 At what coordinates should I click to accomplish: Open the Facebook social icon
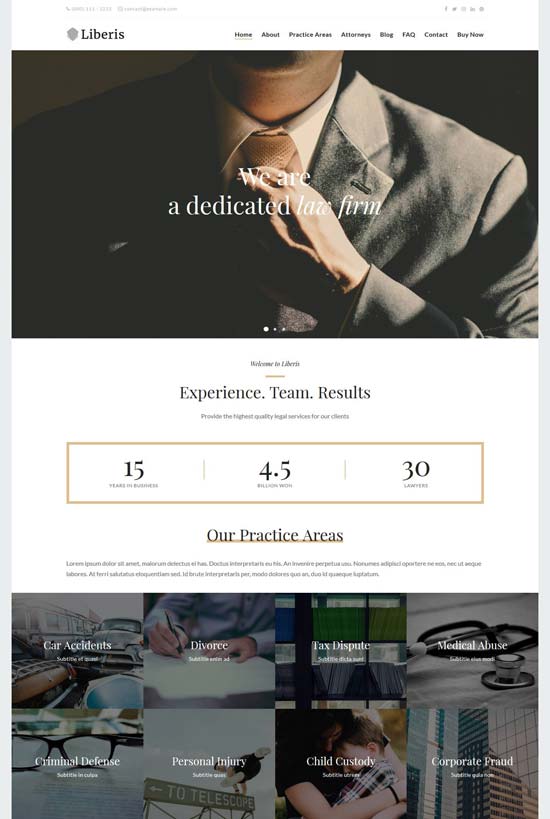pos(446,9)
